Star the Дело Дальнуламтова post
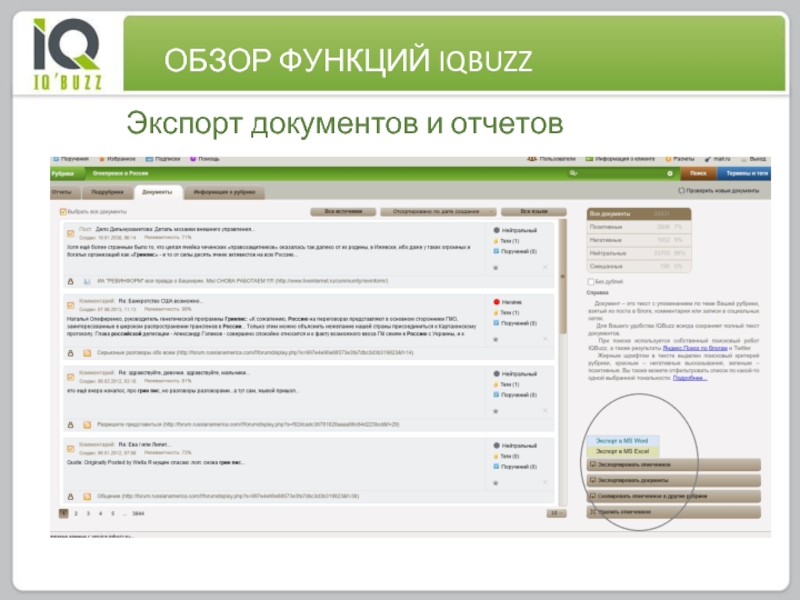Image resolution: width=800 pixels, height=600 pixels. 495,267
